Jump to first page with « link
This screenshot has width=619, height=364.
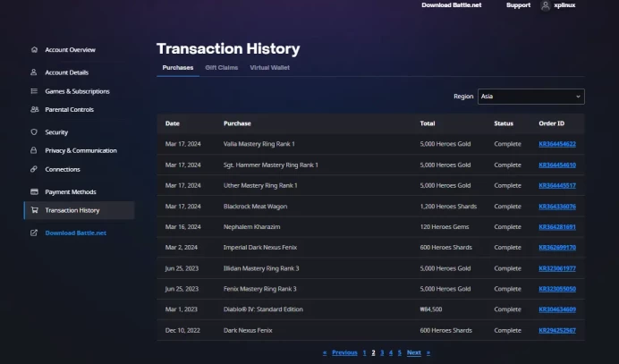(325, 352)
